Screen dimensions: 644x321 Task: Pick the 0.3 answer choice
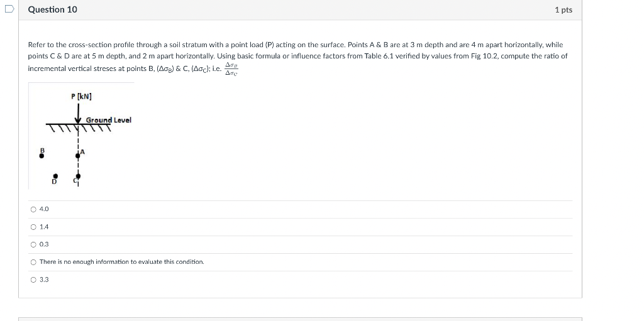click(x=34, y=244)
